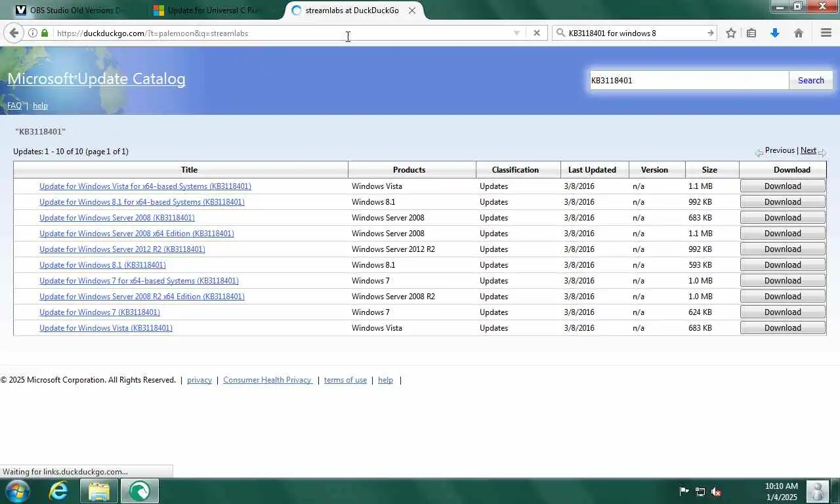
Task: Download the Server 2012 R2 update
Action: pos(782,249)
